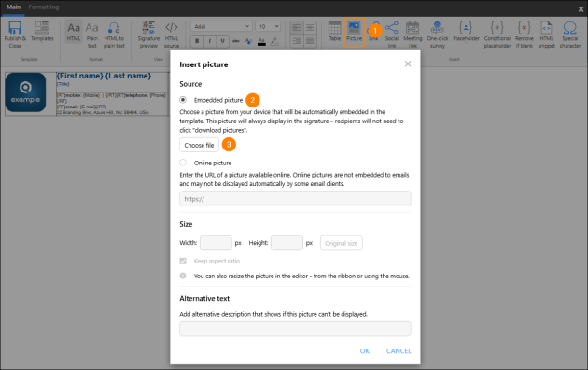Insert a Special character
The width and height of the screenshot is (588, 370).
(570, 35)
